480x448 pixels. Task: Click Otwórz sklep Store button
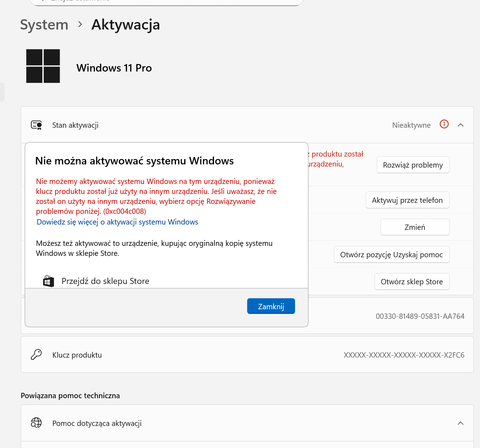pos(412,282)
